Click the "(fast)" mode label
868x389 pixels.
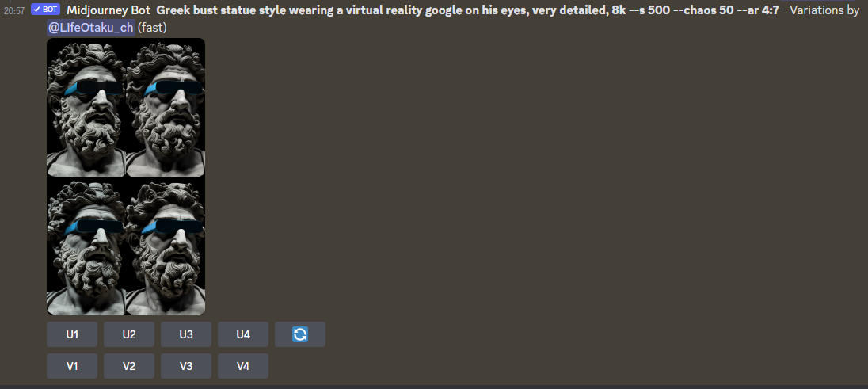pos(152,28)
